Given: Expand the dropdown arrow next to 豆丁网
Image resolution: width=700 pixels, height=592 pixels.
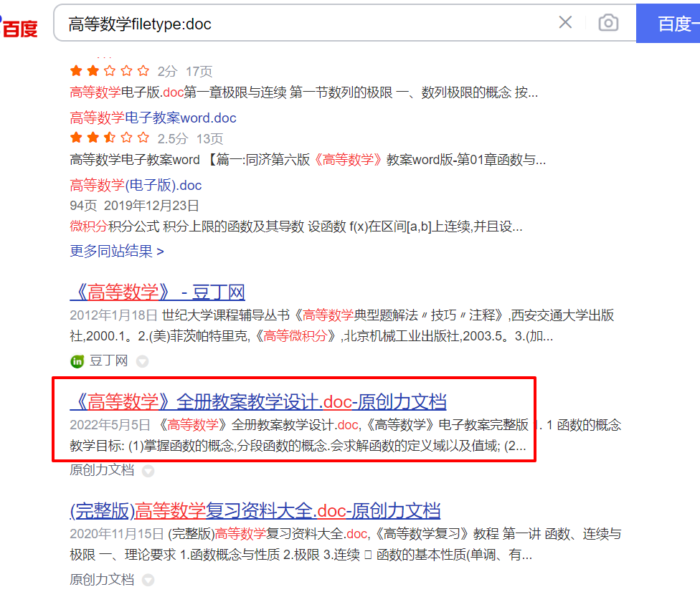Looking at the screenshot, I should coord(143,361).
